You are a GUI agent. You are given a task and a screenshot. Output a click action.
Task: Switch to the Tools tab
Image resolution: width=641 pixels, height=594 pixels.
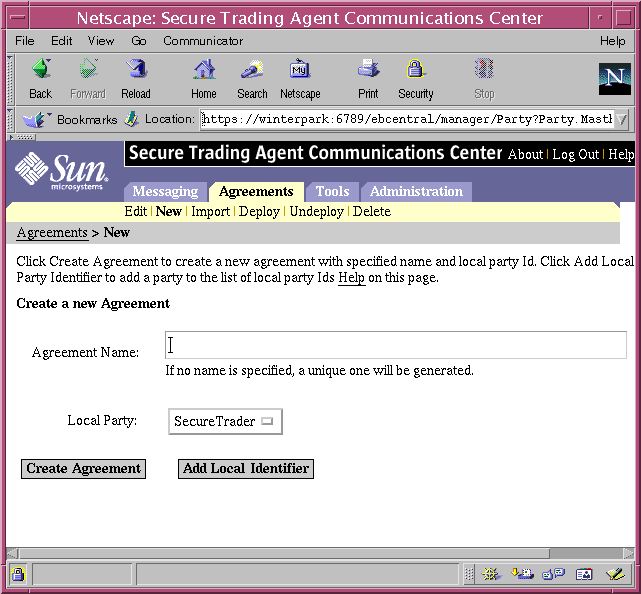333,192
